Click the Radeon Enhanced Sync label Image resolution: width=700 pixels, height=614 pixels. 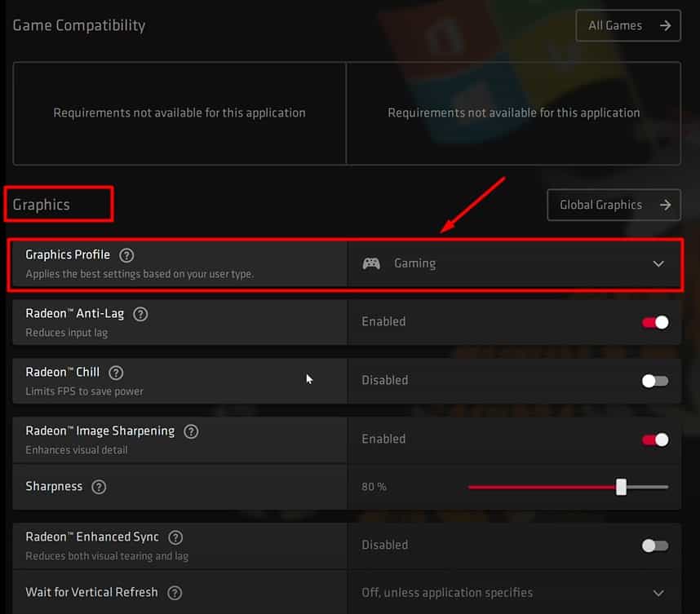point(92,537)
